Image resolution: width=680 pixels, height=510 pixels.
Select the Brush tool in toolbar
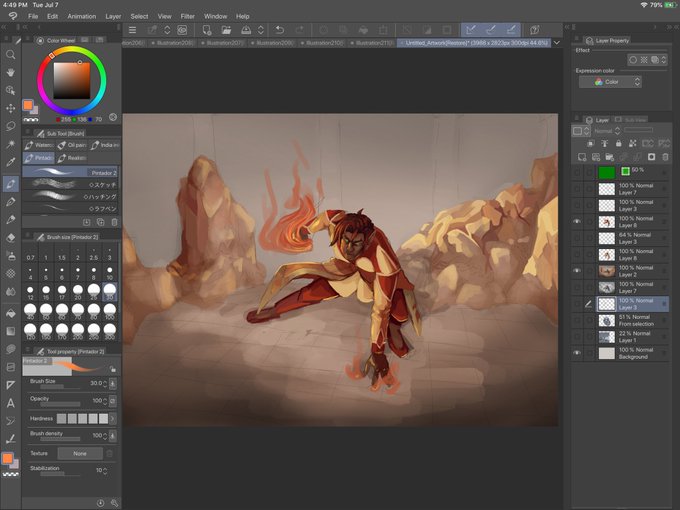pos(10,184)
